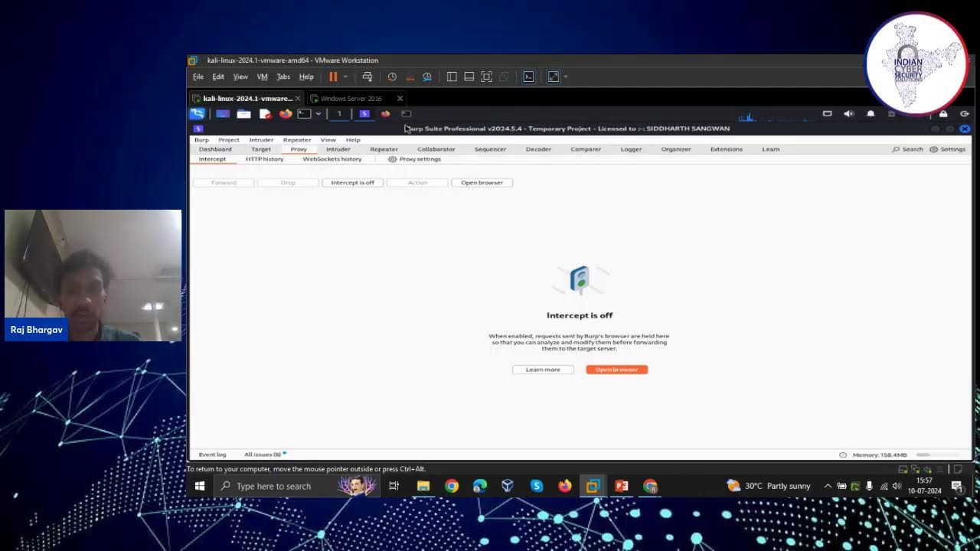The image size is (980, 551).
Task: Open the Project menu in Burp Suite
Action: tap(229, 140)
